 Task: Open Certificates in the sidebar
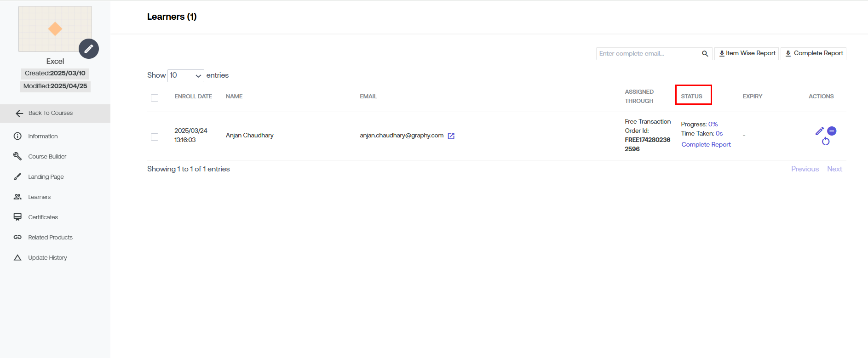click(x=43, y=217)
